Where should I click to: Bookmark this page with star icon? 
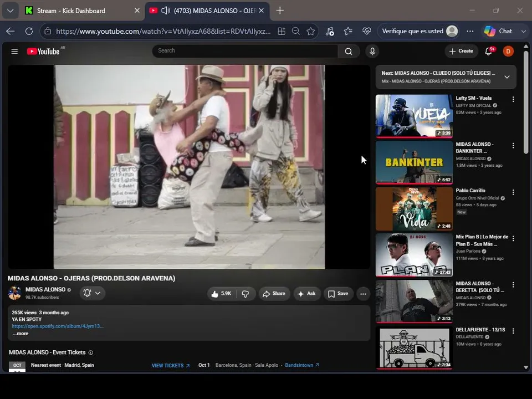point(310,31)
